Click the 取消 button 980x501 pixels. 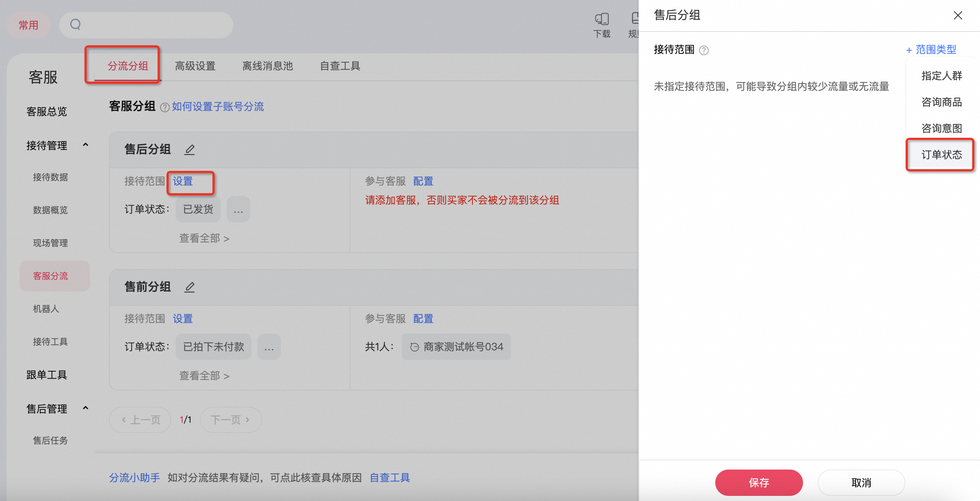(861, 482)
